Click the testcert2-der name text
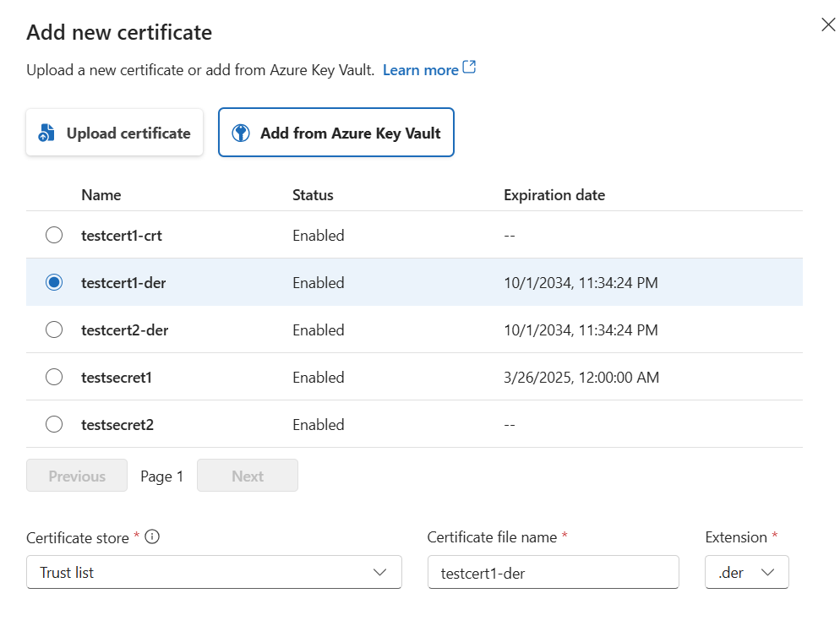 click(x=125, y=330)
